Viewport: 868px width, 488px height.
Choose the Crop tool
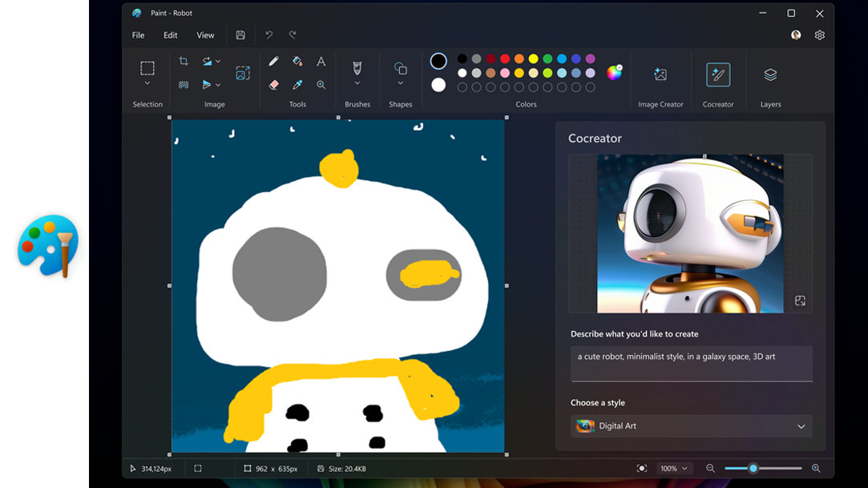point(184,62)
